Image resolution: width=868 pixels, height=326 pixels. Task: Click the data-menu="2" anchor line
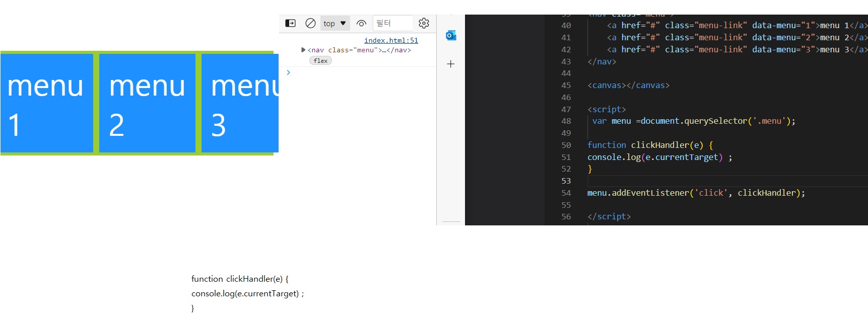[737, 38]
